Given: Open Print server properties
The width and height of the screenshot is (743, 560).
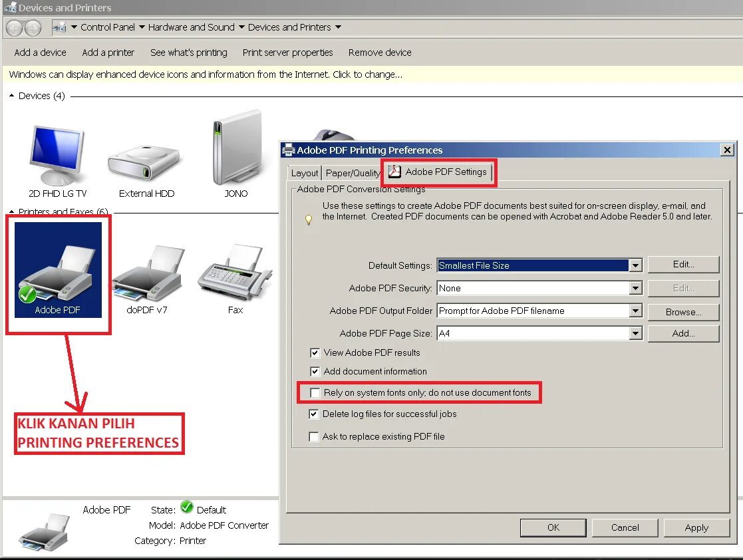Looking at the screenshot, I should (287, 53).
